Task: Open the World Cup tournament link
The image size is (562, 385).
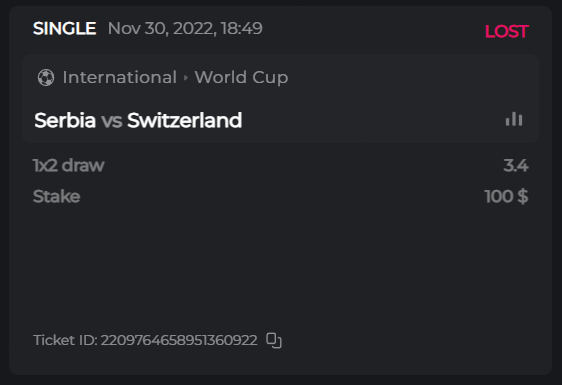Action: click(241, 78)
